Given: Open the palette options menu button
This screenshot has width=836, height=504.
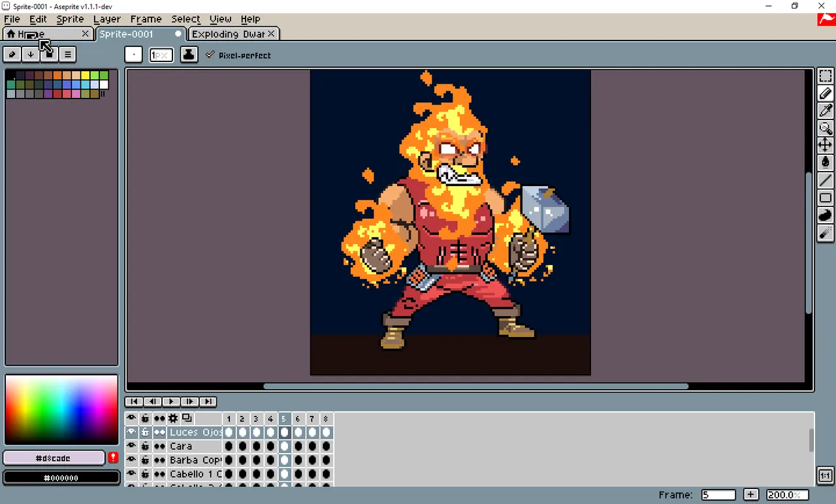Looking at the screenshot, I should [x=67, y=54].
